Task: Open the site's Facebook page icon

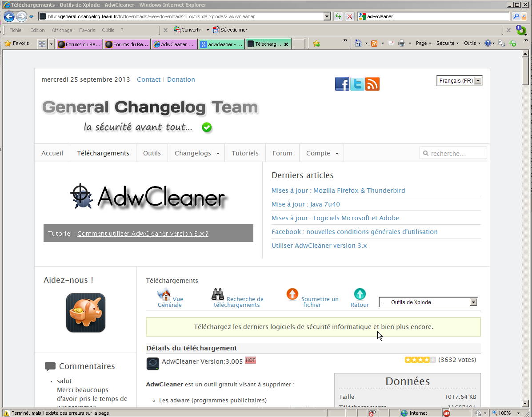Action: click(342, 84)
